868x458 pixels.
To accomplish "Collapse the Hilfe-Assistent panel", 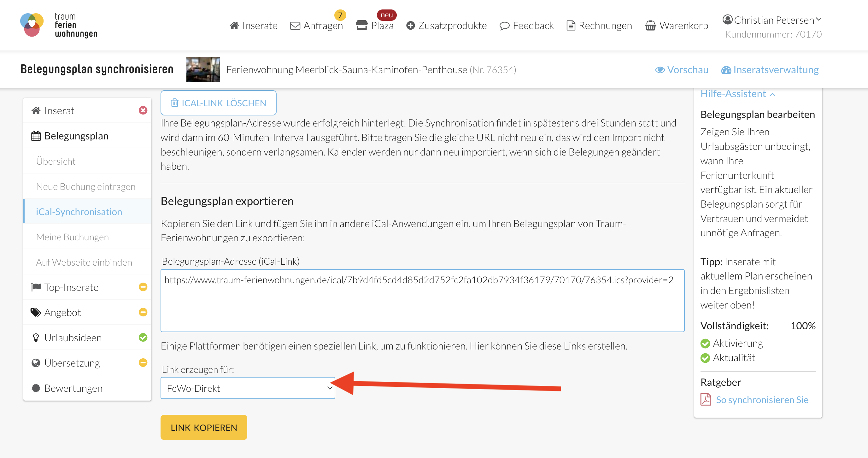I will coord(738,94).
